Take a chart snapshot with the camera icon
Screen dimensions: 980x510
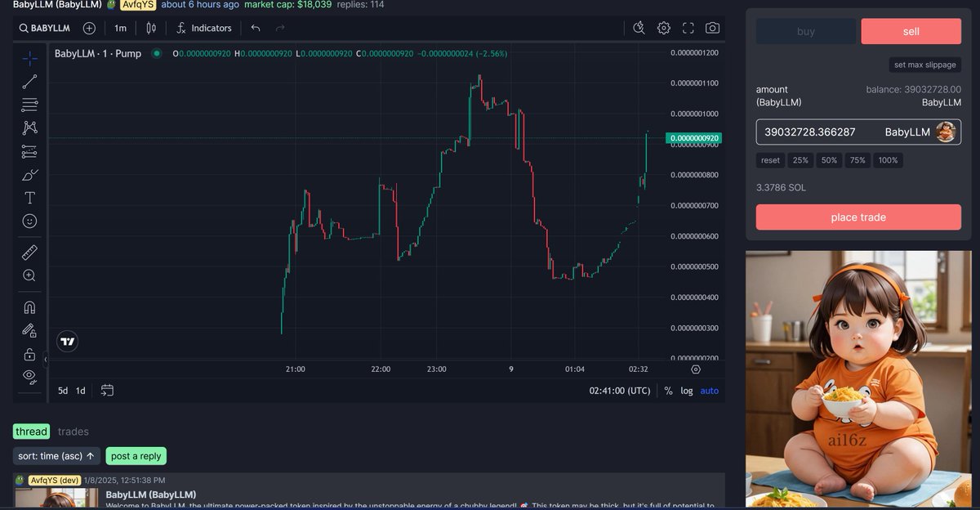click(711, 27)
